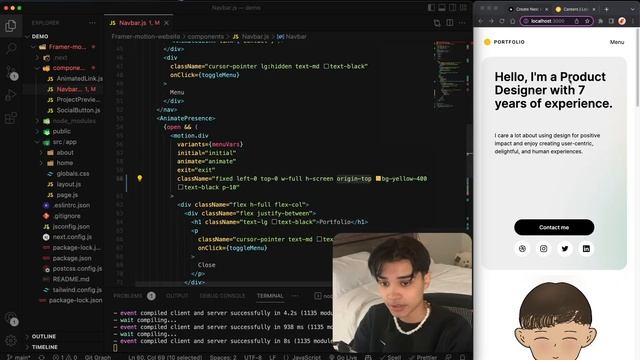Open Explorer panel more actions ellipsis

(92, 23)
